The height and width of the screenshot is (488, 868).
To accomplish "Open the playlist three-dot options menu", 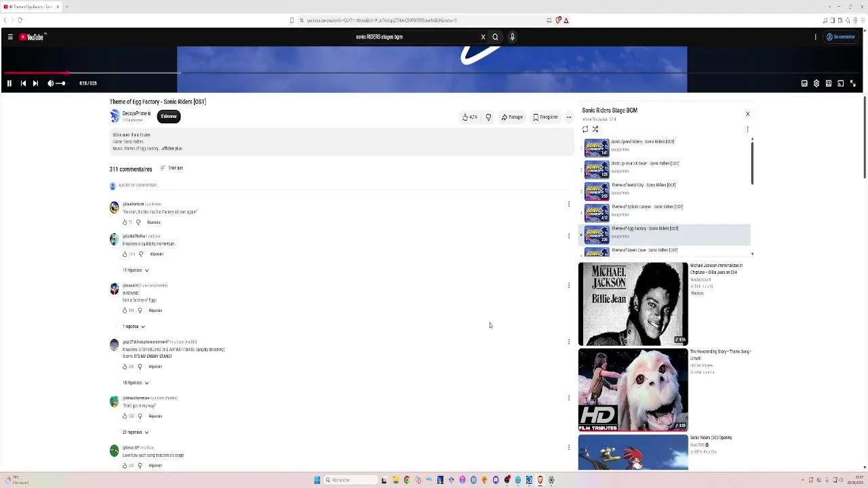I will tap(747, 129).
